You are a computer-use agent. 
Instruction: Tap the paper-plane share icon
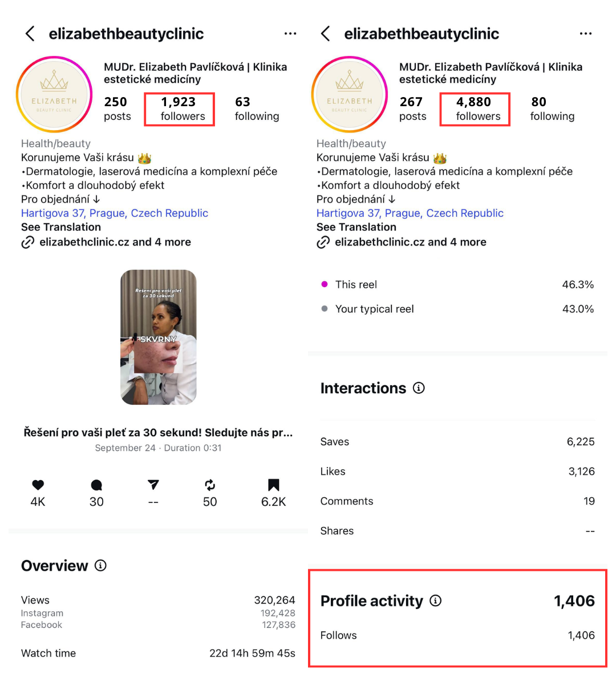tap(153, 485)
